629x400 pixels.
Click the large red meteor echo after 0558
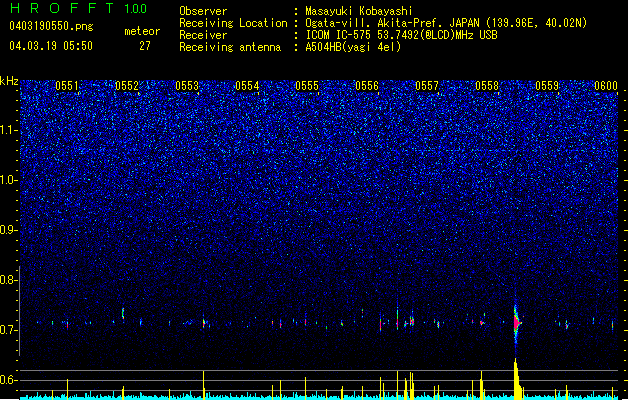tap(516, 322)
